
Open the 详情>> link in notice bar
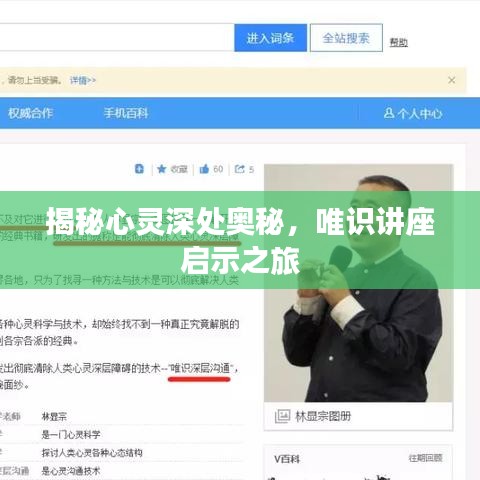click(83, 80)
